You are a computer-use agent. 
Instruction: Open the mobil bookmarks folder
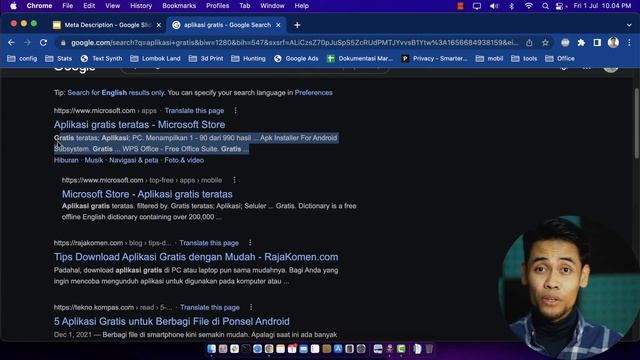click(489, 59)
